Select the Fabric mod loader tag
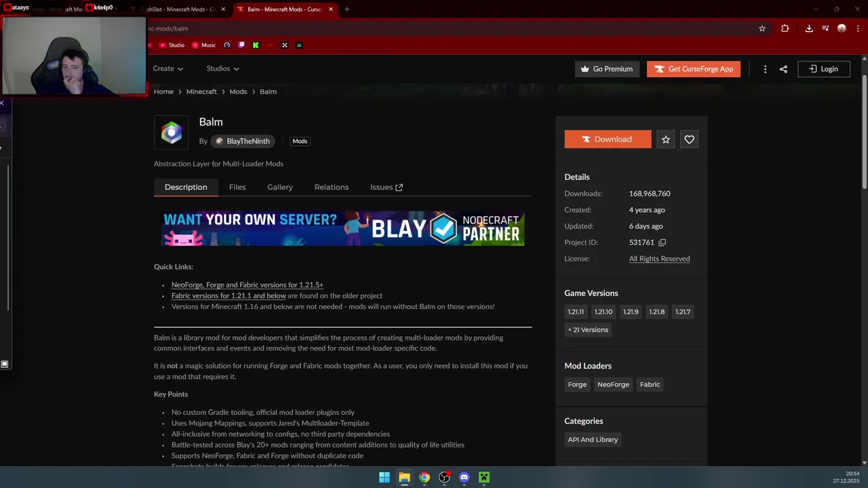868x488 pixels. click(x=650, y=384)
